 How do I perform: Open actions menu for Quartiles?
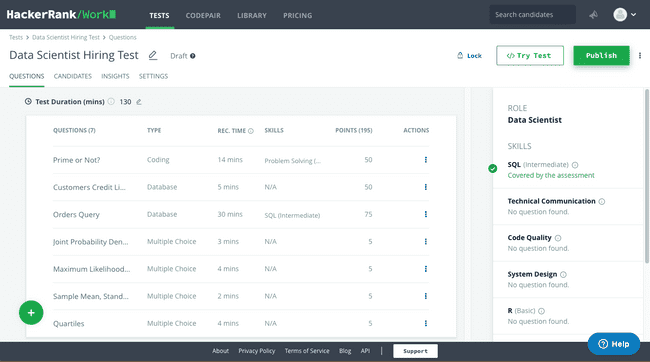click(426, 323)
